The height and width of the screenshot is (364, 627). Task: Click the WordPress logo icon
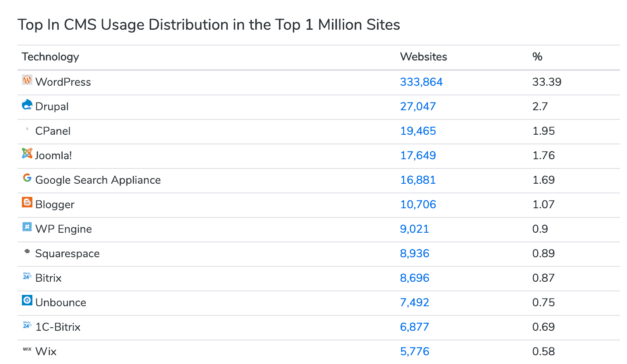tap(27, 80)
